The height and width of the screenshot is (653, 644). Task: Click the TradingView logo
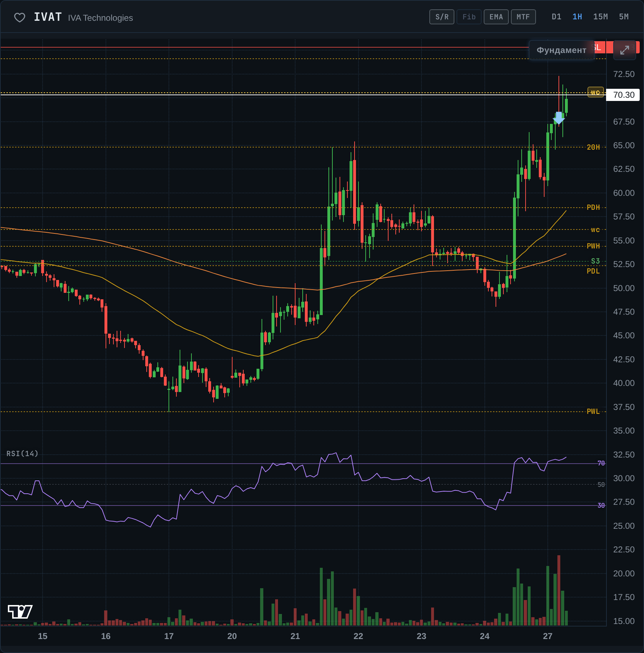tap(20, 611)
